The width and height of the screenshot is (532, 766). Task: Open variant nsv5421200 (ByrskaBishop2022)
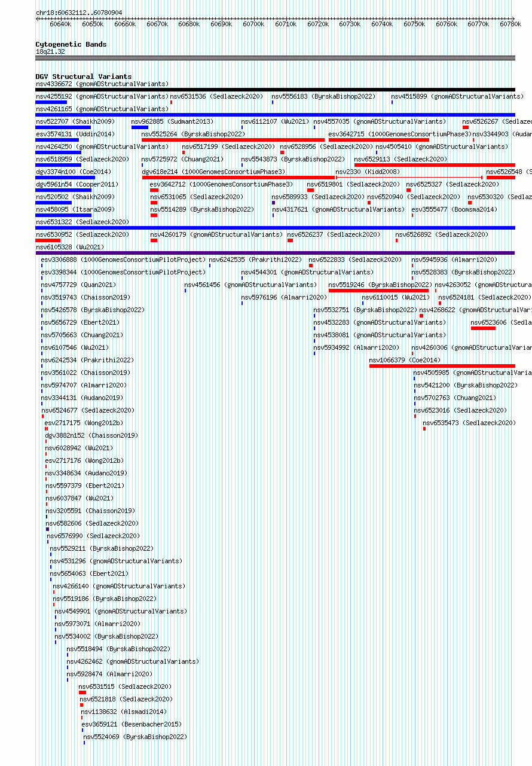[466, 385]
